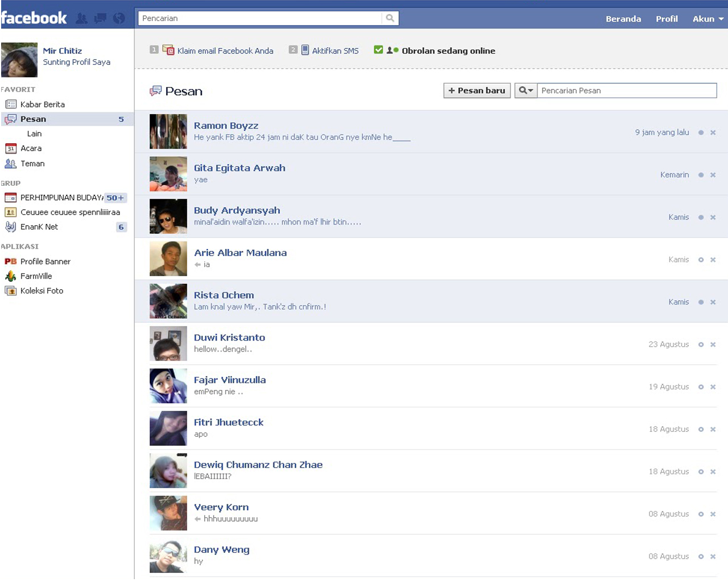Click the FarmVille app icon
Image resolution: width=728 pixels, height=582 pixels.
11,276
